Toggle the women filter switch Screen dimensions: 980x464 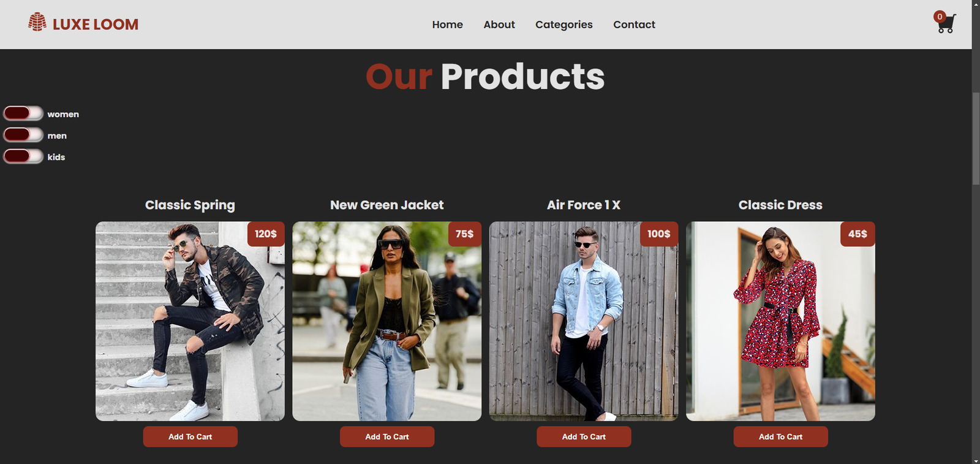[x=23, y=113]
